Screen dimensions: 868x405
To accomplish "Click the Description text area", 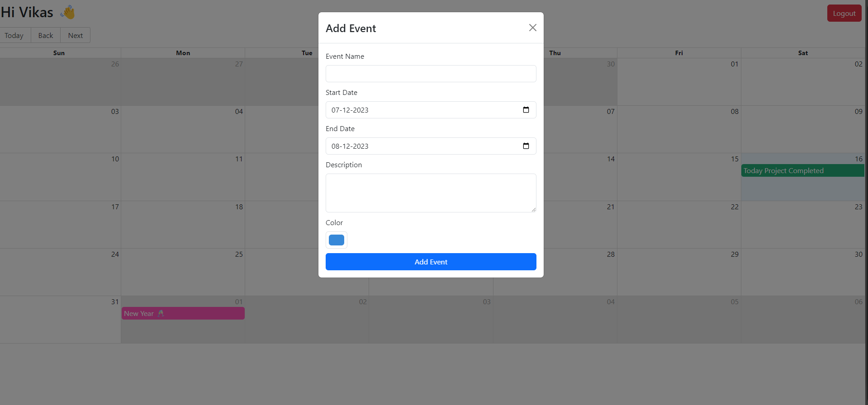I will 431,193.
